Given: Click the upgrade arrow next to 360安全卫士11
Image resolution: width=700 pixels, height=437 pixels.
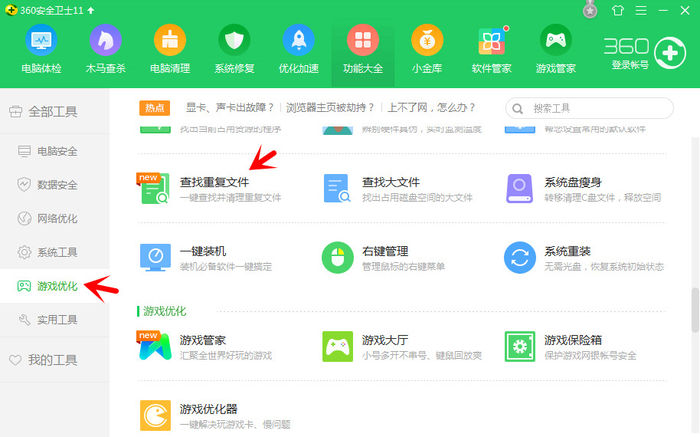Looking at the screenshot, I should [x=91, y=10].
